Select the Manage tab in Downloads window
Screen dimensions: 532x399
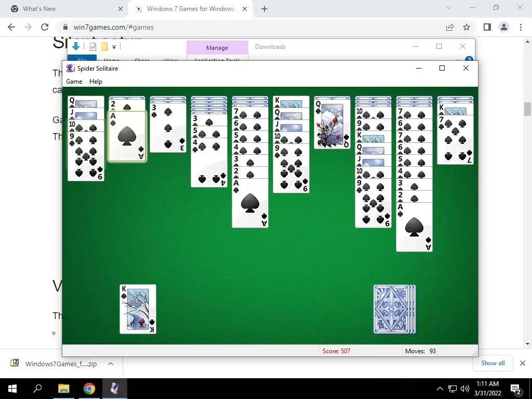click(217, 48)
